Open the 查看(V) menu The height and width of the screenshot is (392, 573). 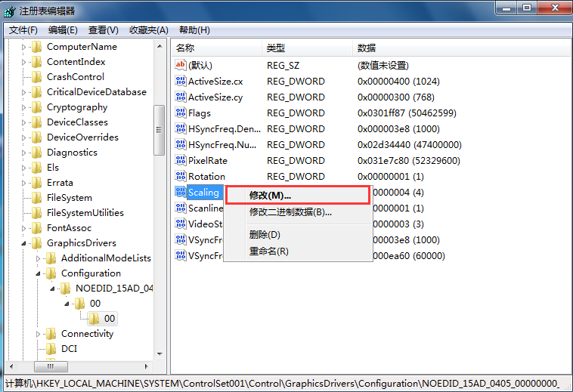tap(104, 30)
